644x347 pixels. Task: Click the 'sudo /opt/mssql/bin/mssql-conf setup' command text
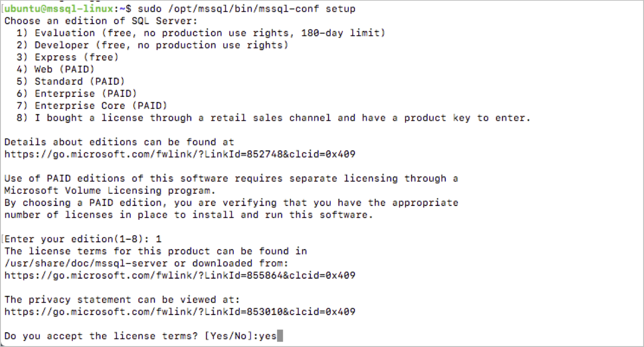[x=246, y=9]
